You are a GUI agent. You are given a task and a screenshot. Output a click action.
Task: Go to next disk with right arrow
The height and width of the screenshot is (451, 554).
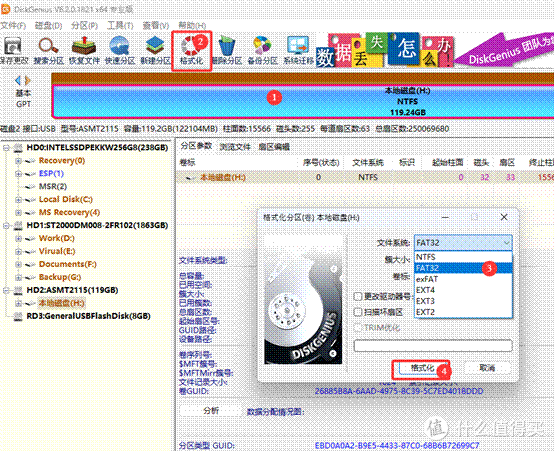pos(27,80)
